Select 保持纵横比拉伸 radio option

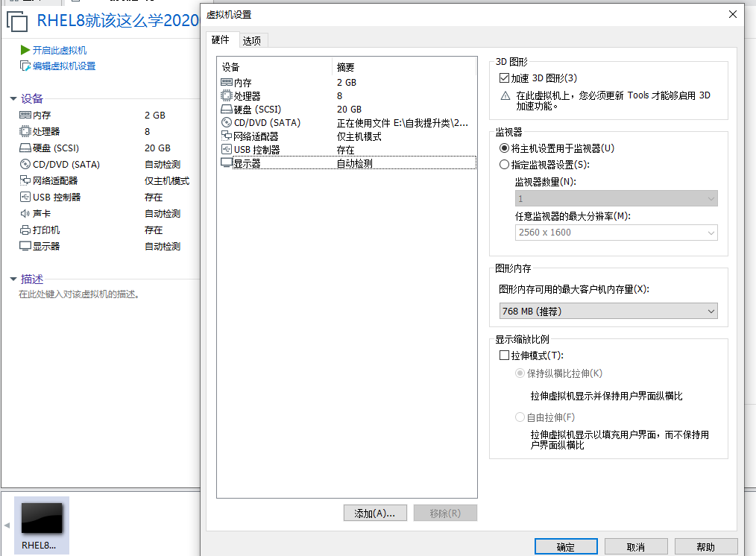(x=520, y=373)
